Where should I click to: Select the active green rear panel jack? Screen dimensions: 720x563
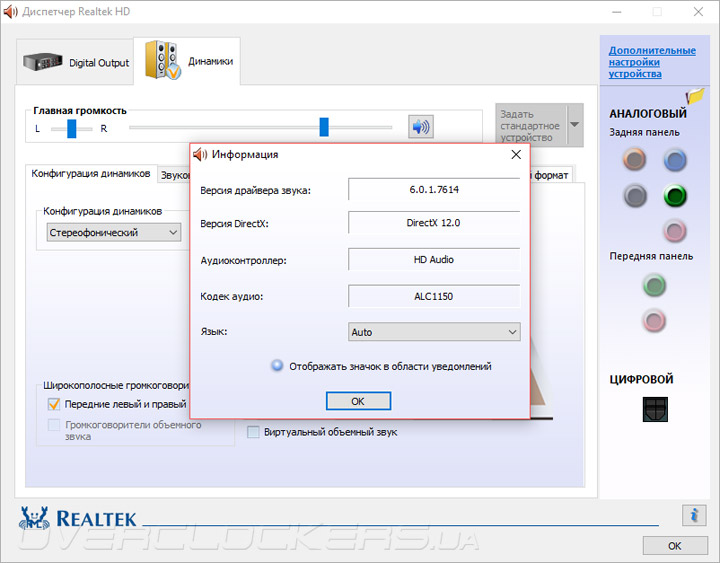tap(675, 196)
